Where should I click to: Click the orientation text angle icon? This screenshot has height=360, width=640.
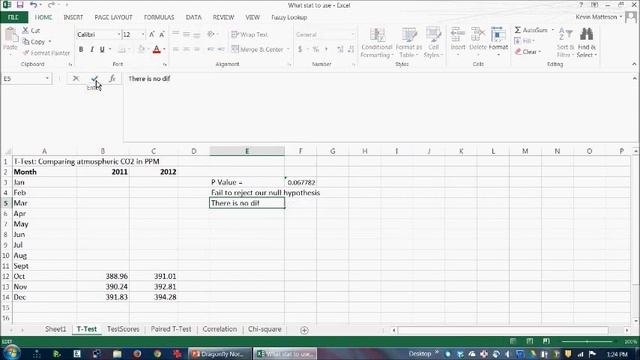211,35
